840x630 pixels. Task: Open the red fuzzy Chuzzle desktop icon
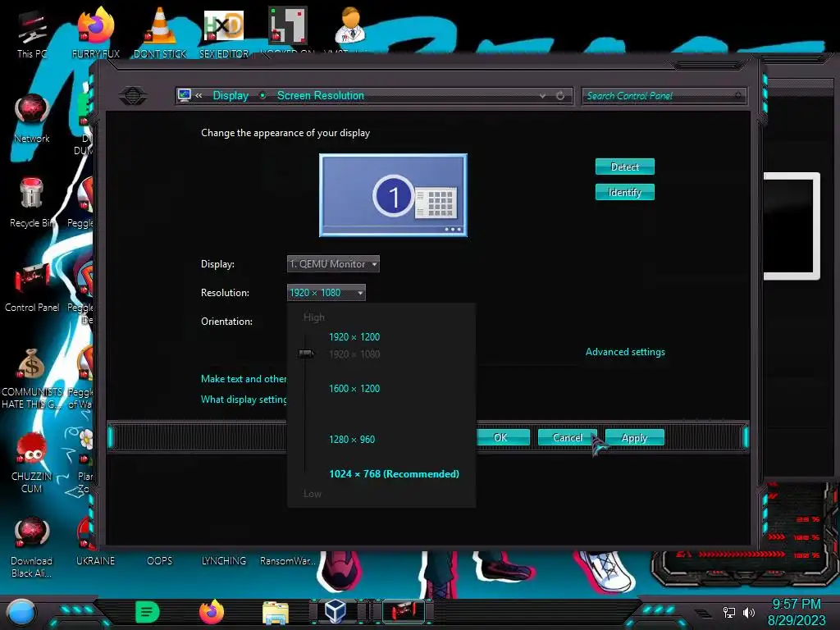pyautogui.click(x=32, y=462)
